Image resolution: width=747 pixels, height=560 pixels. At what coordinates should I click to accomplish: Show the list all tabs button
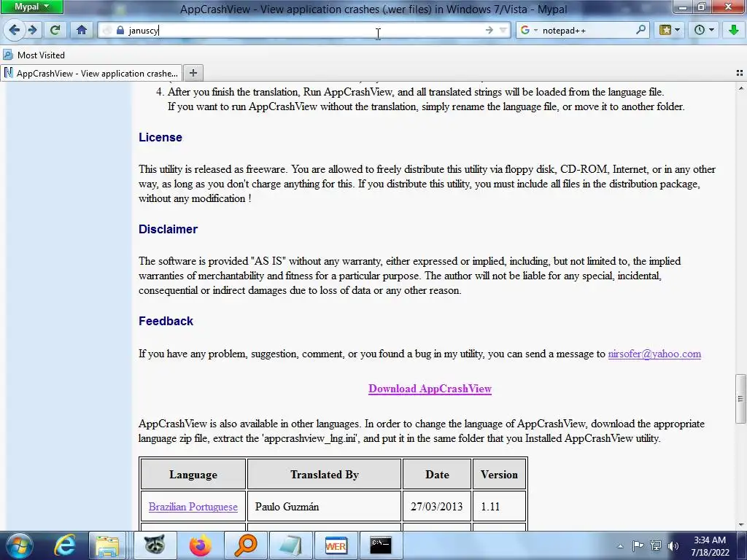pos(740,73)
